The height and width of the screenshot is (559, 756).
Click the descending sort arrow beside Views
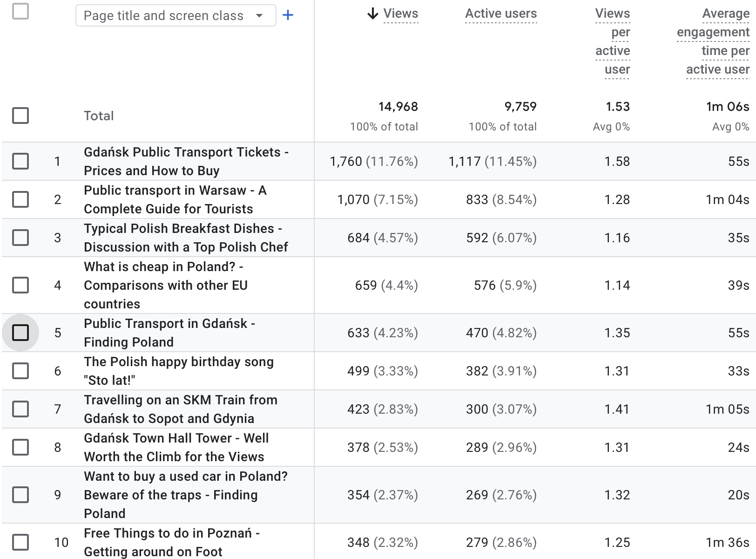372,14
